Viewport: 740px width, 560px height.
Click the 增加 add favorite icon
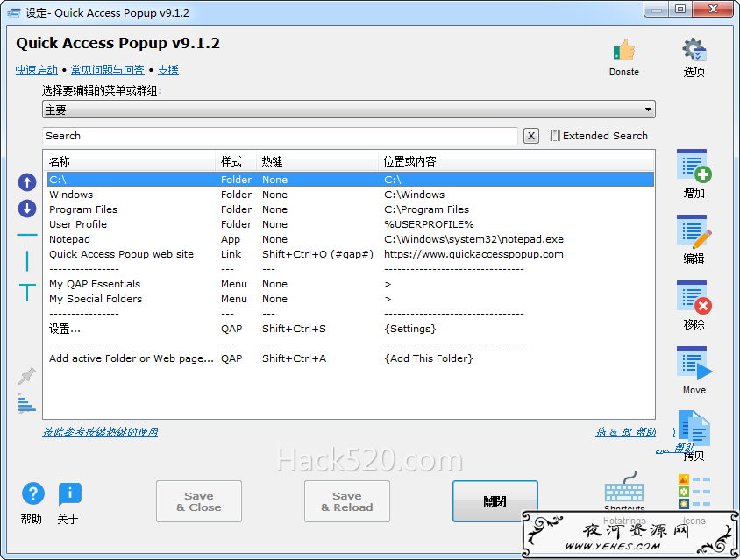pos(694,166)
